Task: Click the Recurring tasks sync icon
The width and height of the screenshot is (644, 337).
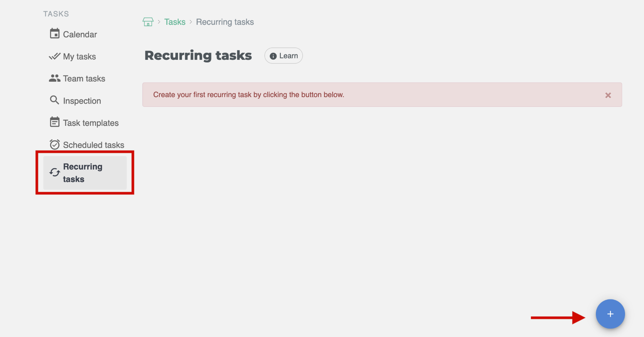Action: pos(55,173)
